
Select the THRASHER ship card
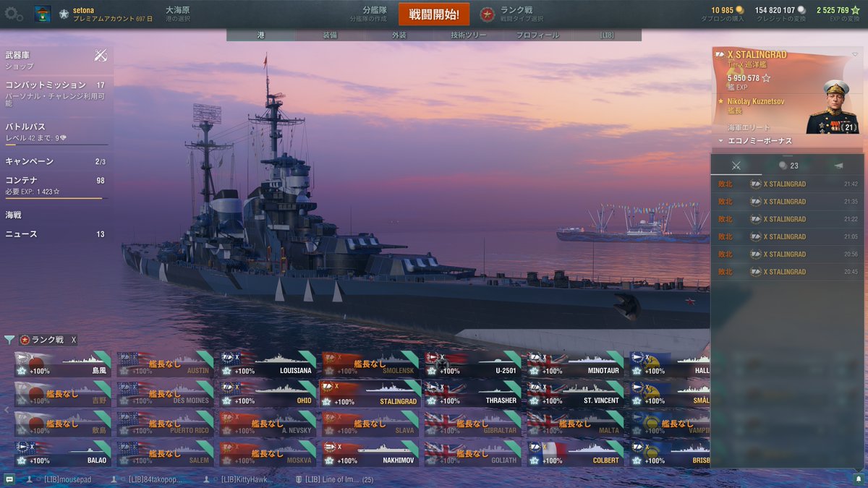point(472,394)
